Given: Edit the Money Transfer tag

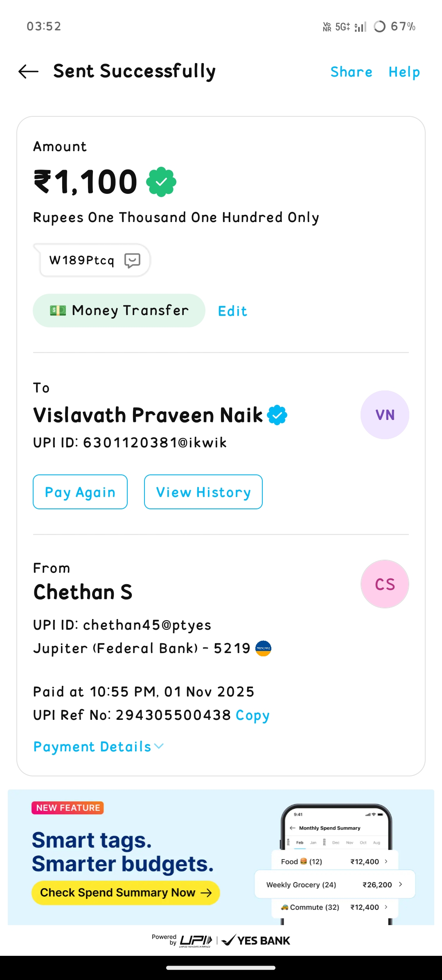Looking at the screenshot, I should [x=232, y=311].
